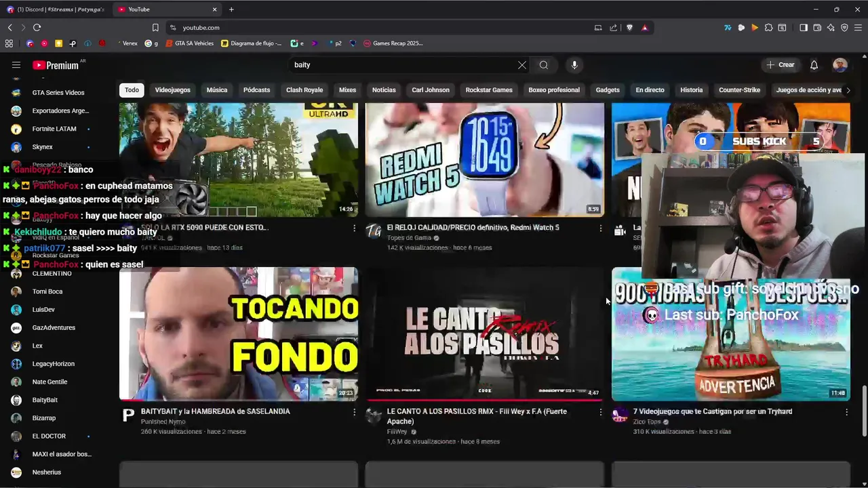Viewport: 868px width, 488px height.
Task: Open the account avatar menu
Action: (840, 65)
